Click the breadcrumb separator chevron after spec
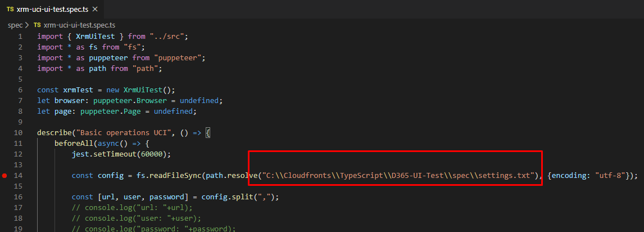 point(28,25)
